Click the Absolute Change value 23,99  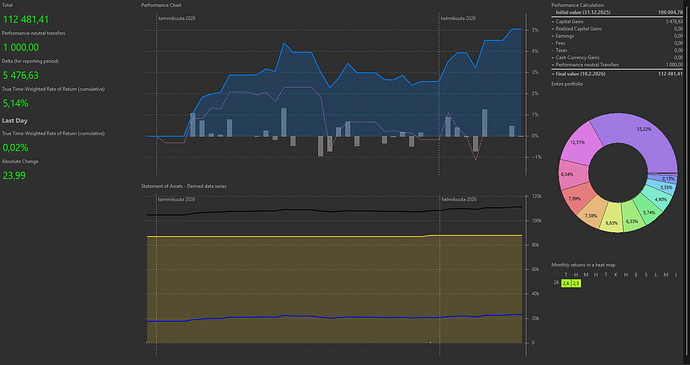pos(14,176)
